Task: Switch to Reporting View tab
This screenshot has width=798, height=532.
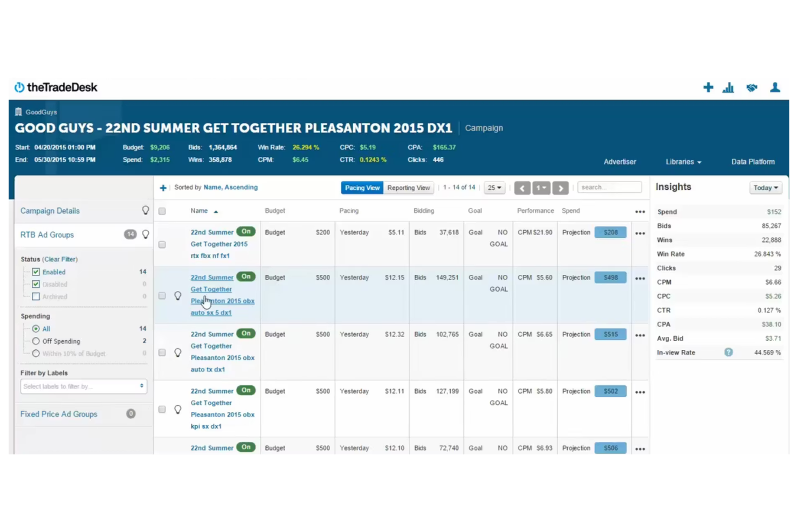Action: 408,188
